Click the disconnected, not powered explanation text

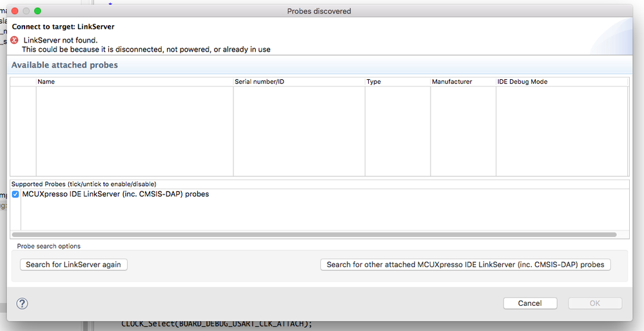click(x=146, y=49)
